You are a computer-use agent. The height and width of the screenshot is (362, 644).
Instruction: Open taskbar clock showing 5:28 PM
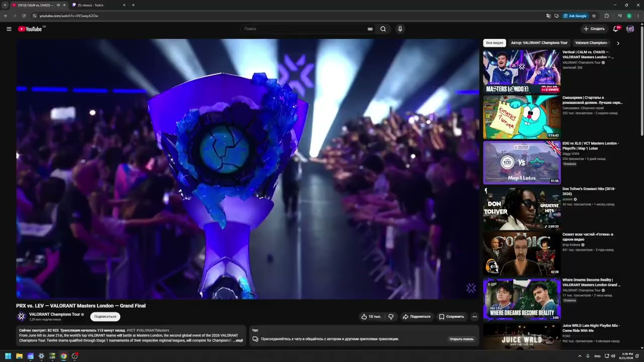[627, 356]
